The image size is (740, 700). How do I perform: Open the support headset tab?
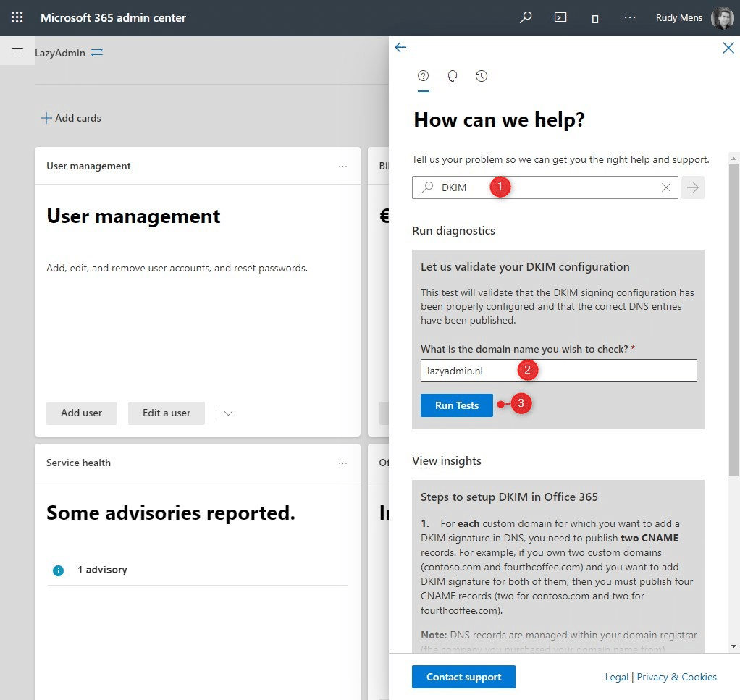pos(452,76)
